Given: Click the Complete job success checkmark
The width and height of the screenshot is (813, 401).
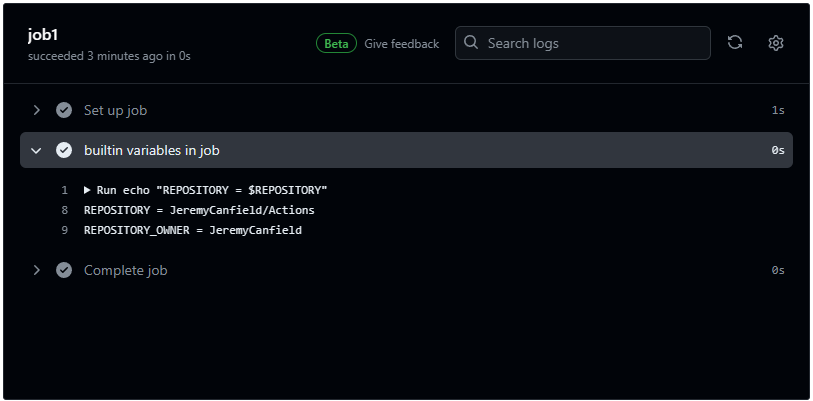Looking at the screenshot, I should [64, 270].
